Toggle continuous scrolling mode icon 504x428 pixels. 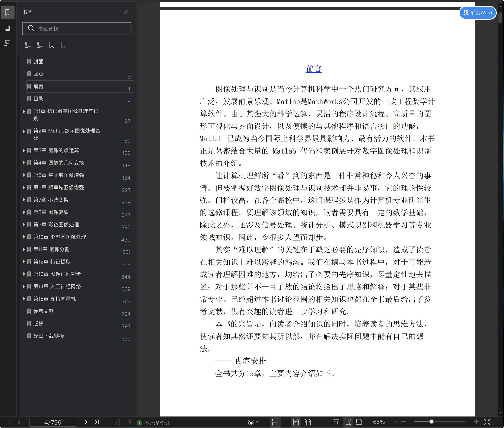pos(275,422)
